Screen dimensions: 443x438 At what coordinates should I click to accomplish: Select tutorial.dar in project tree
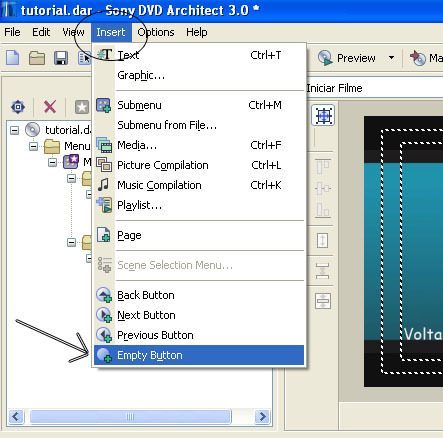(67, 130)
